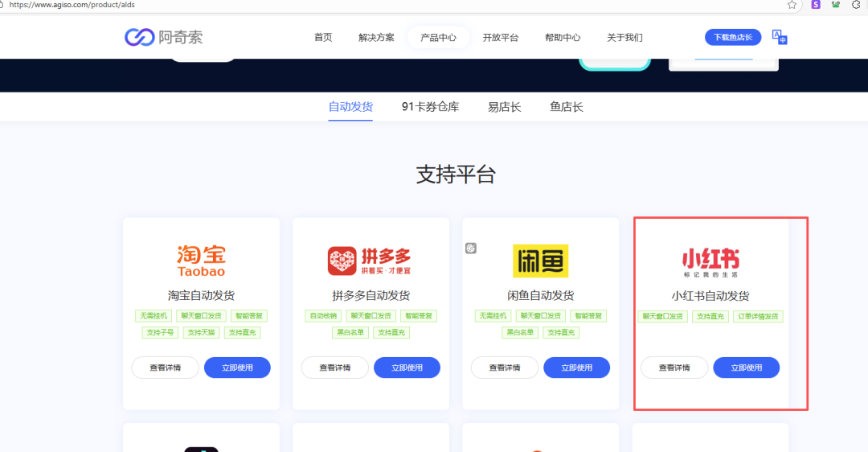Click the 支持直充 tag on 小红书 card
The width and height of the screenshot is (868, 452).
pyautogui.click(x=710, y=316)
